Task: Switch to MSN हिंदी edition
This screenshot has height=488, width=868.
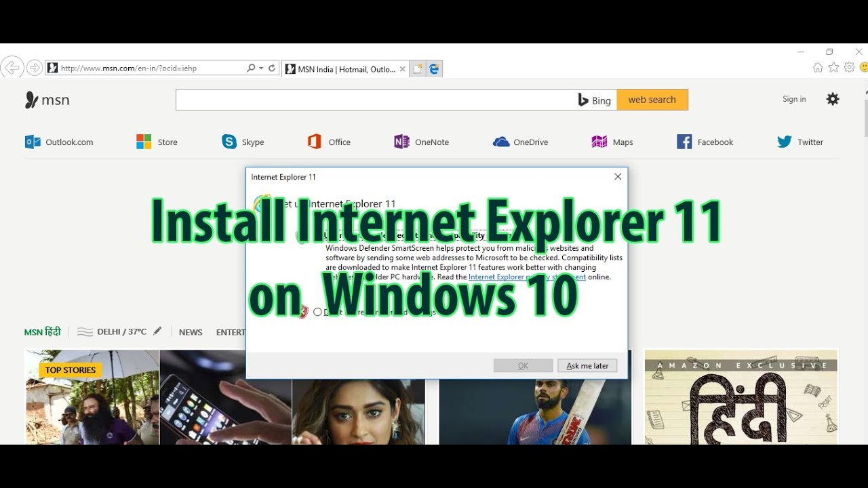Action: pos(43,331)
